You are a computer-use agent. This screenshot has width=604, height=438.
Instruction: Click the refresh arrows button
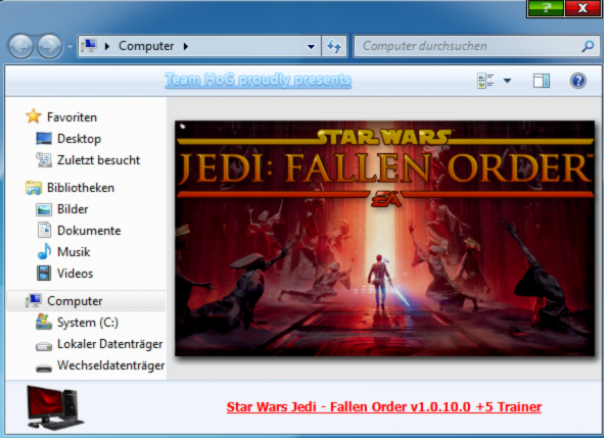pos(334,46)
